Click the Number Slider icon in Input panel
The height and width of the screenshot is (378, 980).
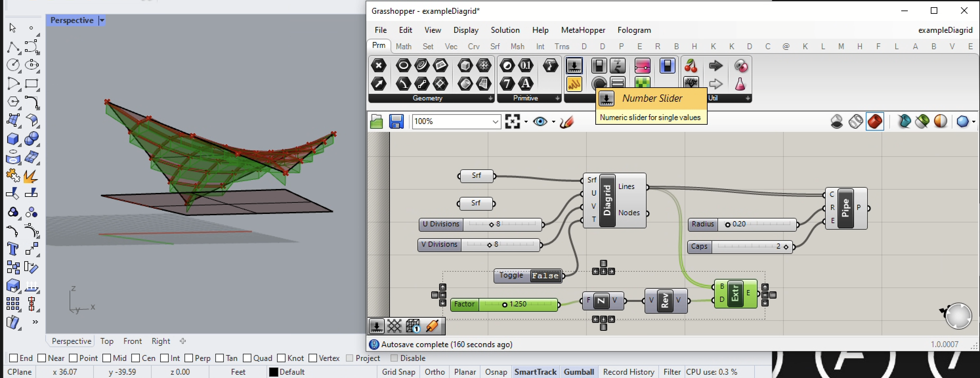tap(574, 66)
